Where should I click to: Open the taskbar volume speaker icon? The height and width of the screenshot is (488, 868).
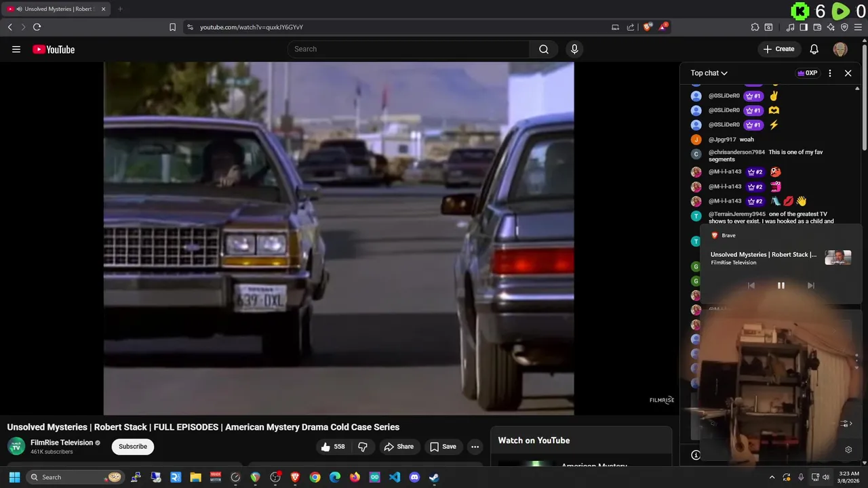pos(826,477)
